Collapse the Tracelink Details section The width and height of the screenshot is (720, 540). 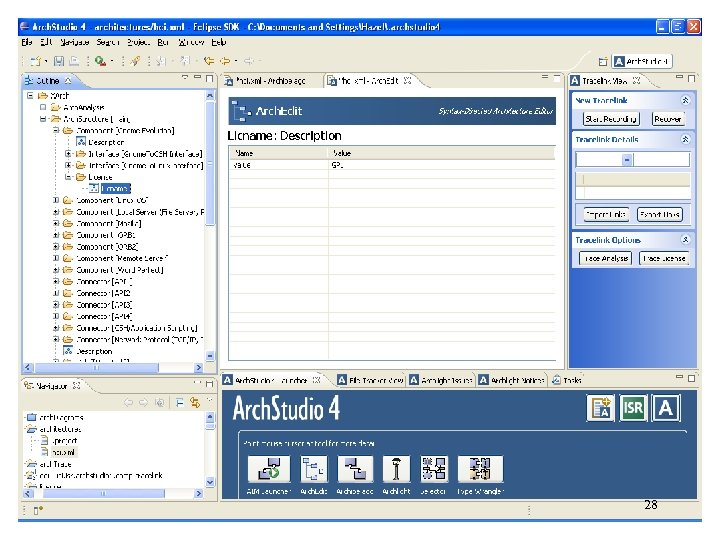click(685, 139)
